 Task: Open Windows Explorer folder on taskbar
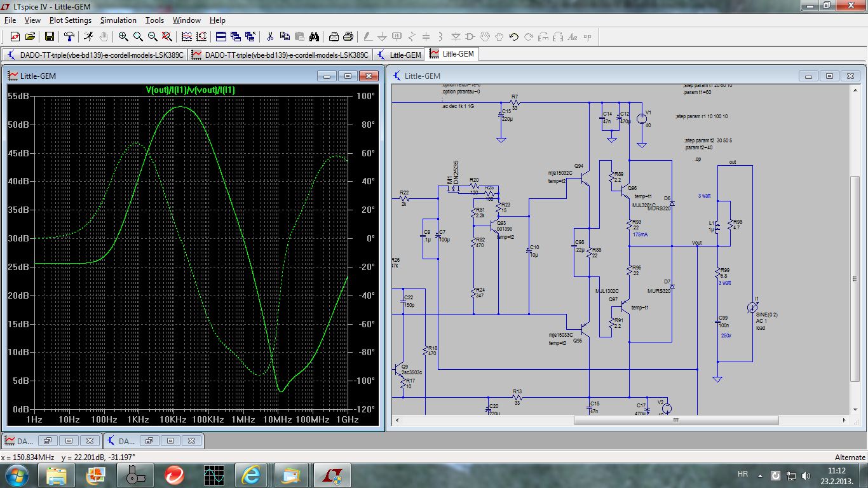click(x=57, y=475)
